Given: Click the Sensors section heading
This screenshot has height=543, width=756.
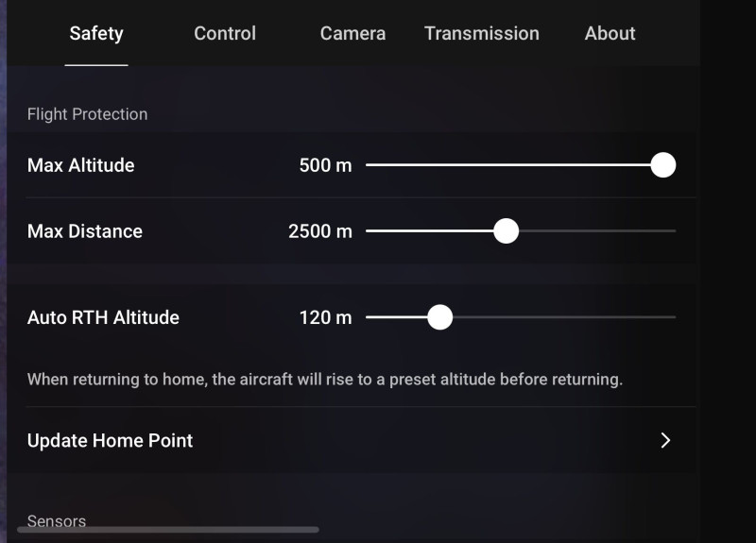Looking at the screenshot, I should [x=57, y=520].
